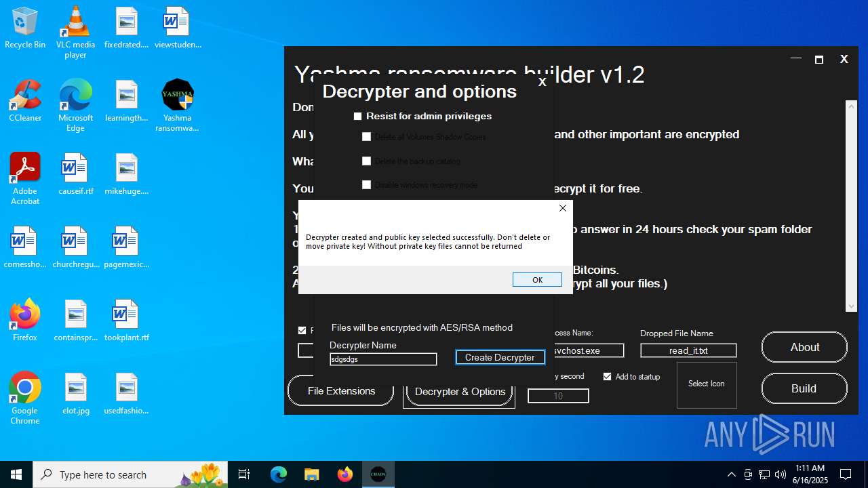This screenshot has height=488, width=868.
Task: Close the message dialog with X
Action: [562, 208]
